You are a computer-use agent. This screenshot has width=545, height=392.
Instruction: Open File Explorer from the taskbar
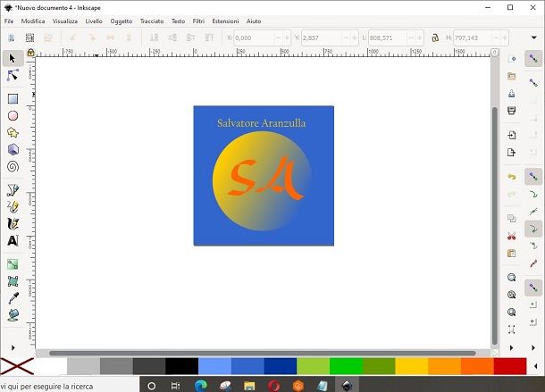click(x=249, y=385)
